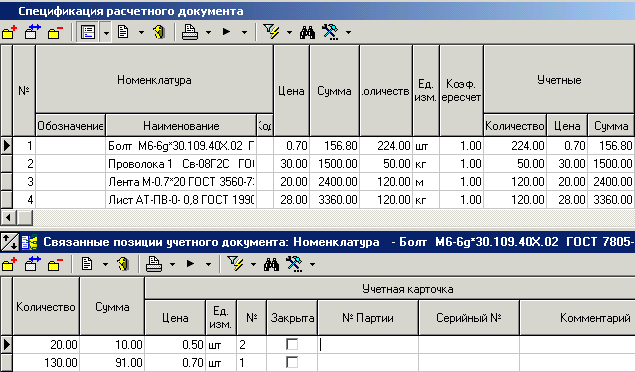Click the horizontal scrollbar left arrow
This screenshot has height=372, width=635.
pos(8,218)
